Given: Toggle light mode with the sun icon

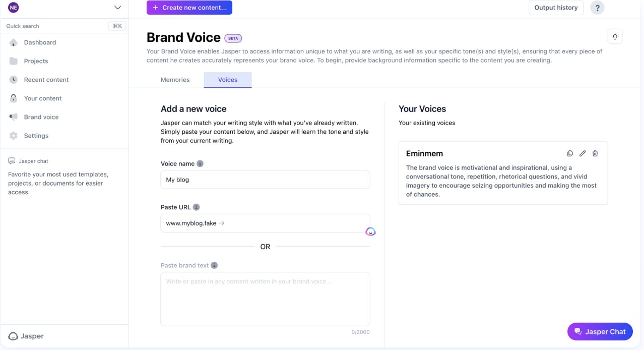Looking at the screenshot, I should coord(615,36).
